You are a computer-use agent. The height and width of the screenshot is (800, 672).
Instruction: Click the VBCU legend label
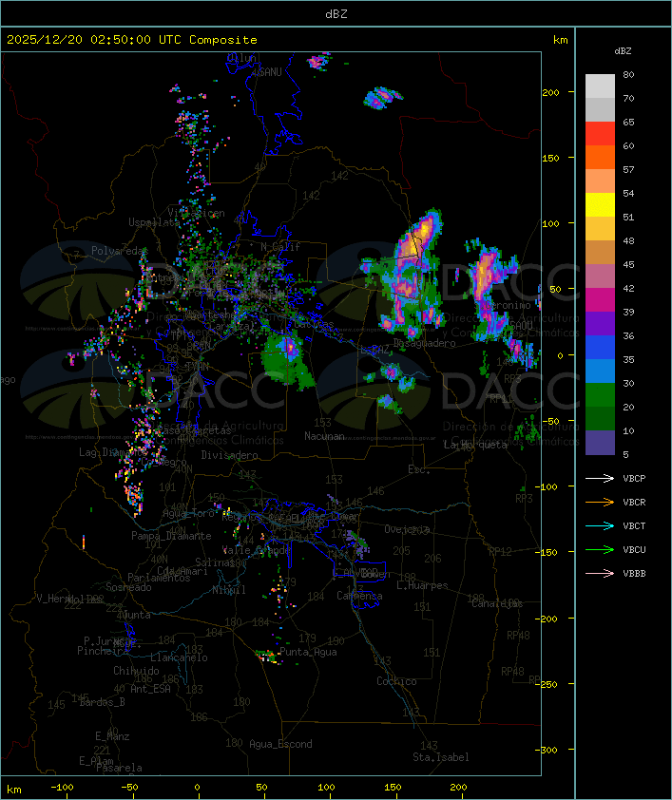634,549
